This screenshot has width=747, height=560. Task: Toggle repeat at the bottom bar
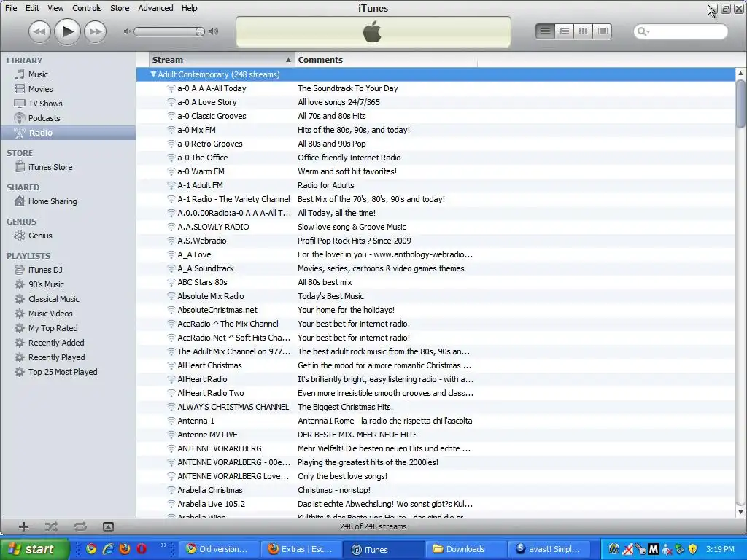point(80,526)
